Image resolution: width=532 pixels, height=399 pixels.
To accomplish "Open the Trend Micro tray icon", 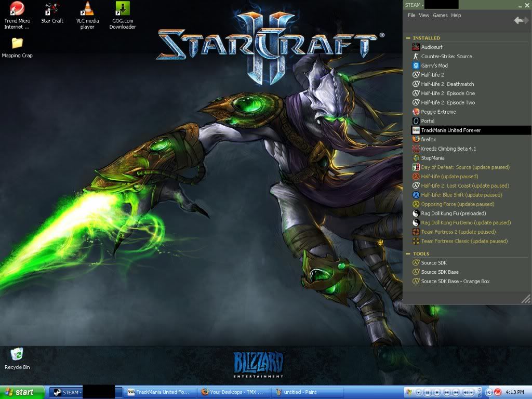I will pyautogui.click(x=498, y=392).
